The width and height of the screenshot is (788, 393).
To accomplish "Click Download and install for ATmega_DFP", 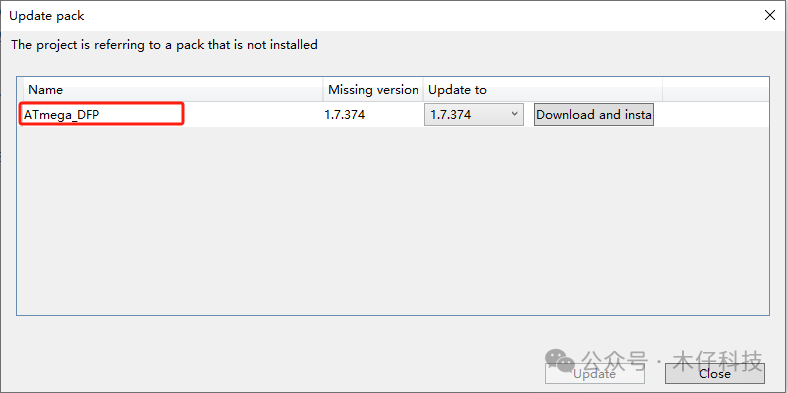I will [594, 115].
